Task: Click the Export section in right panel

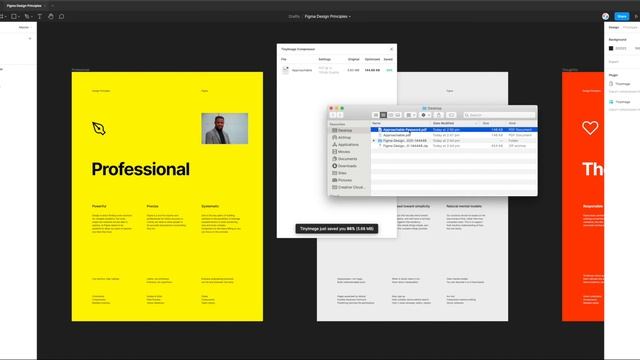Action: coord(614,62)
